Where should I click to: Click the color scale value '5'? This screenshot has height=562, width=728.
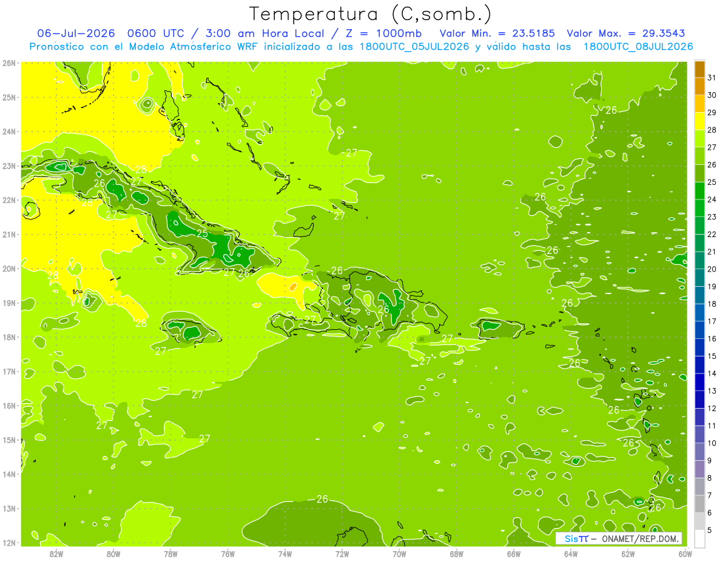click(710, 530)
